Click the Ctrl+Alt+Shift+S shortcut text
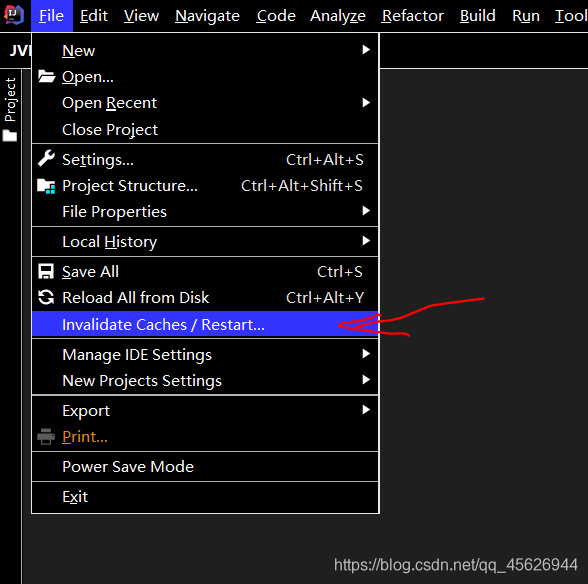Viewport: 588px width, 584px height. point(302,186)
